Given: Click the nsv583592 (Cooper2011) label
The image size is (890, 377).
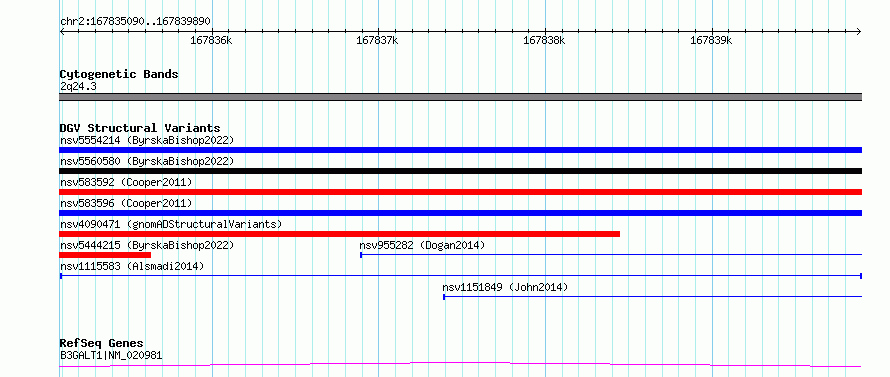Looking at the screenshot, I should tap(126, 182).
